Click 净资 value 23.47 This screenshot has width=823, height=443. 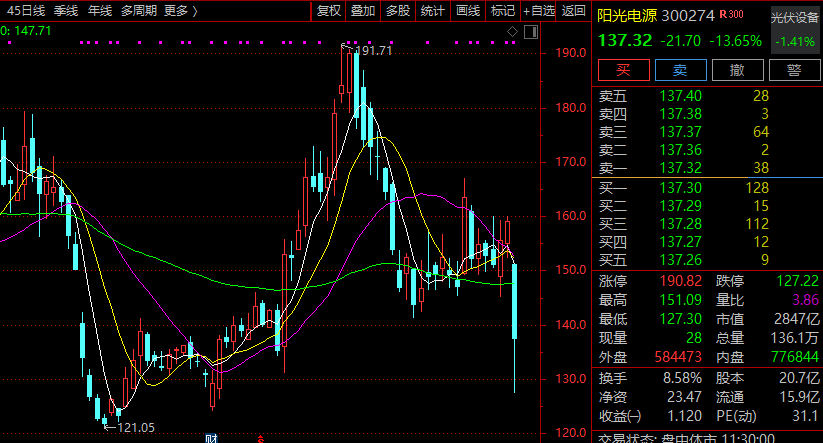tap(684, 397)
